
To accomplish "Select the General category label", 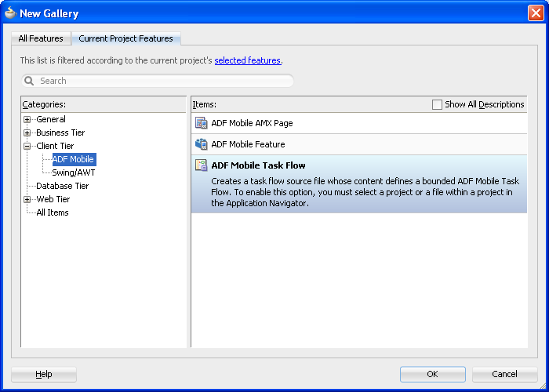I will (51, 119).
